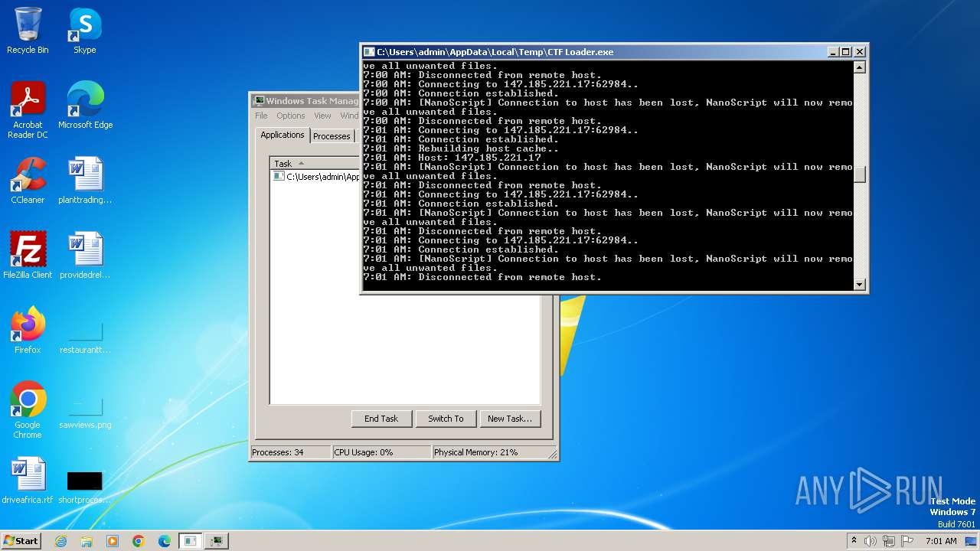Launch Skype from the desktop
The image size is (980, 551).
tap(85, 31)
